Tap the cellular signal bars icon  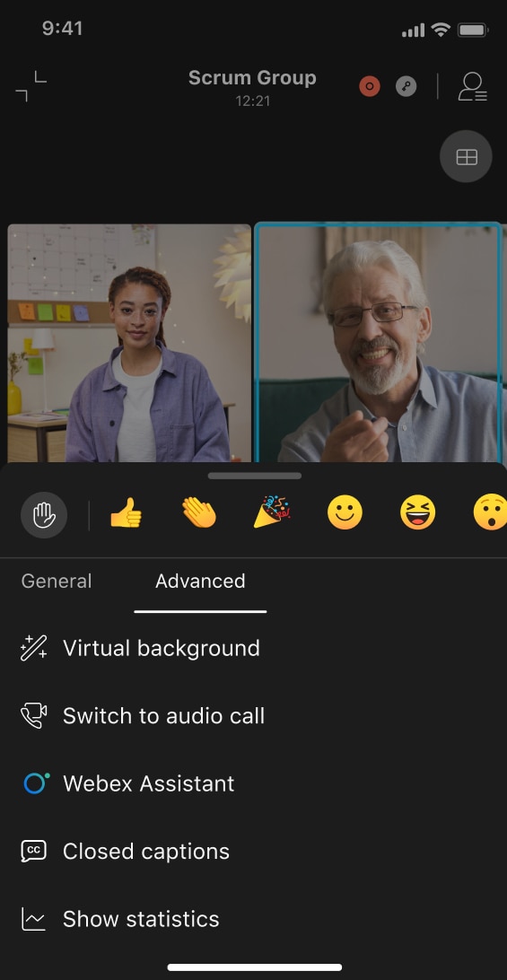pyautogui.click(x=413, y=30)
